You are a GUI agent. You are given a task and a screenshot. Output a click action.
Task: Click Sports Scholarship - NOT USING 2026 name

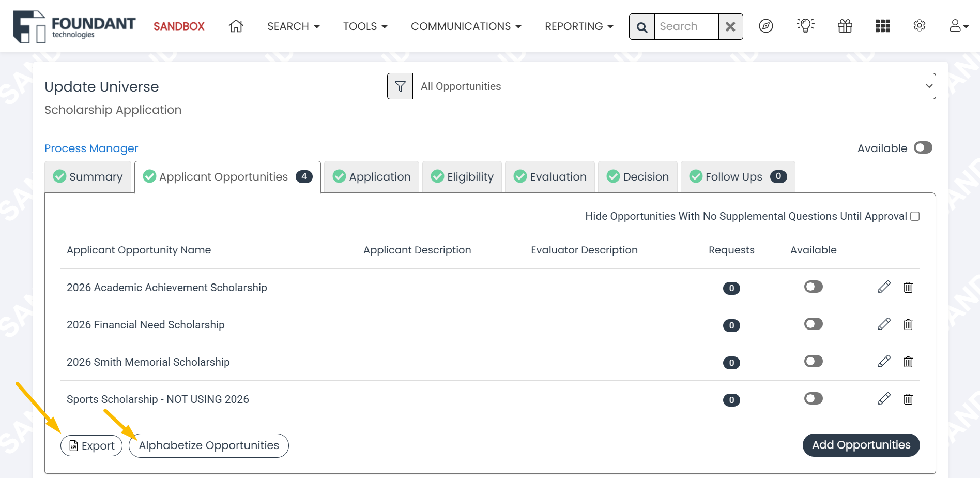(158, 399)
